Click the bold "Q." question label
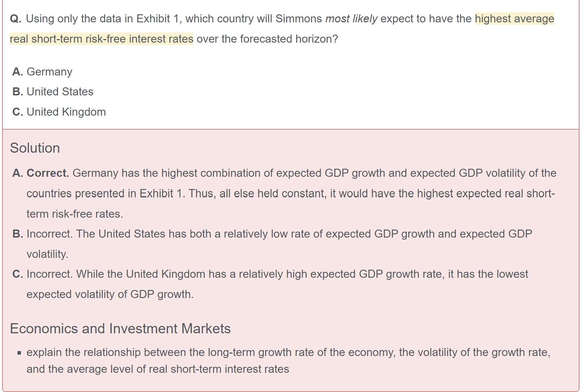 pyautogui.click(x=15, y=19)
